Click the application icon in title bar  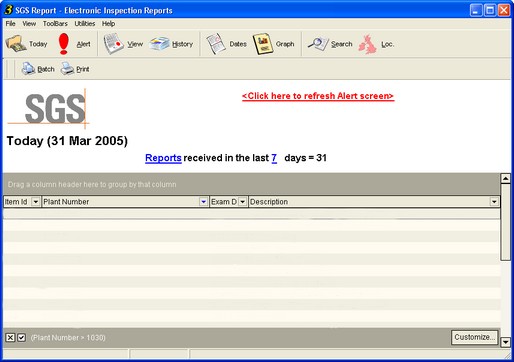(8, 10)
